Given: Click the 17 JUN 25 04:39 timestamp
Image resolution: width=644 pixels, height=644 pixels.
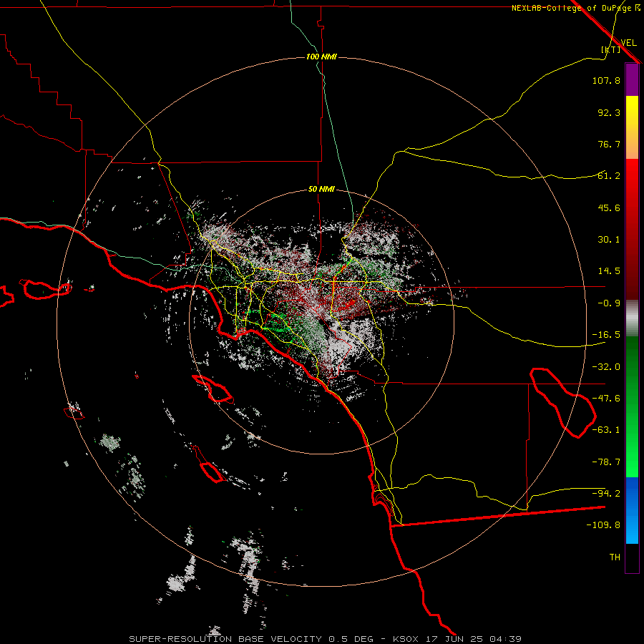Looking at the screenshot, I should point(474,639).
